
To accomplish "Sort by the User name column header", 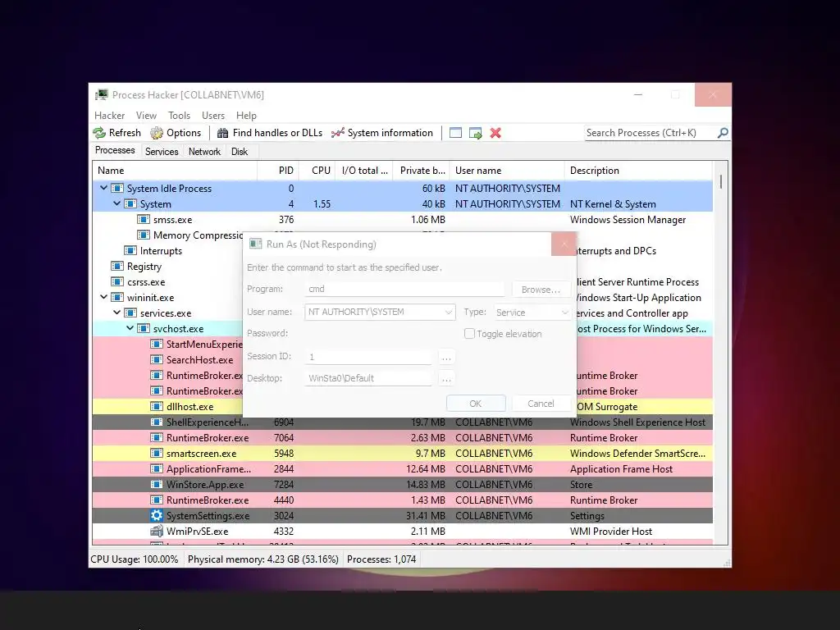I will (x=507, y=171).
